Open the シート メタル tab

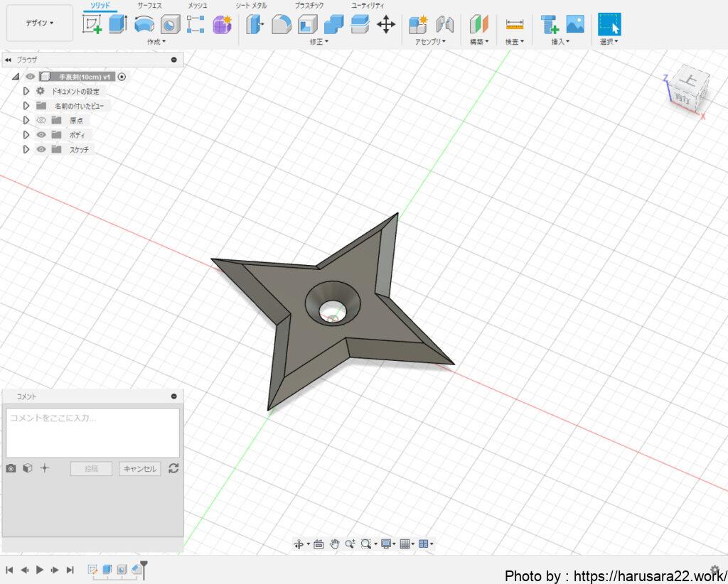251,6
